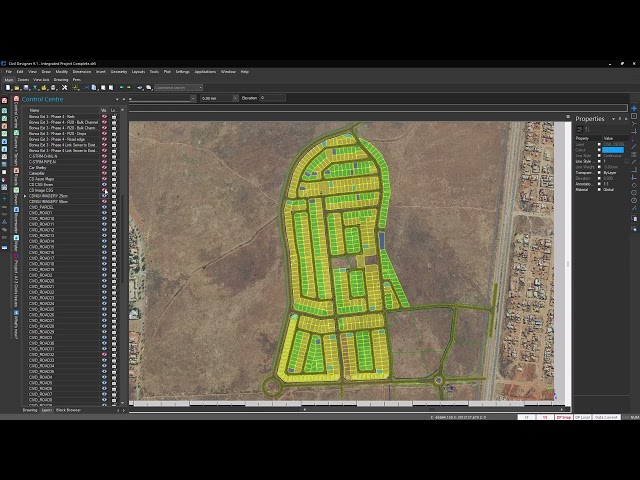Click the categorized sort icon in Properties panel
This screenshot has width=640, height=480.
point(579,129)
